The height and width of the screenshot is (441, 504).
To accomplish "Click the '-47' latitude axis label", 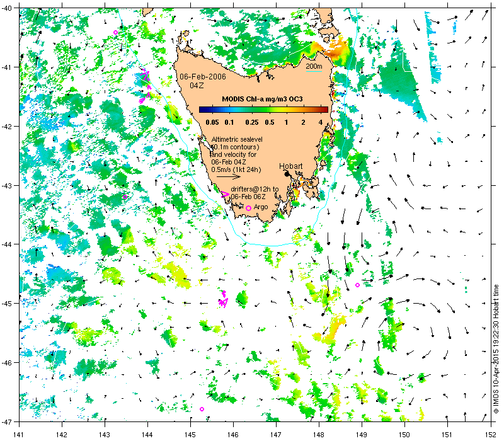I will [6, 421].
